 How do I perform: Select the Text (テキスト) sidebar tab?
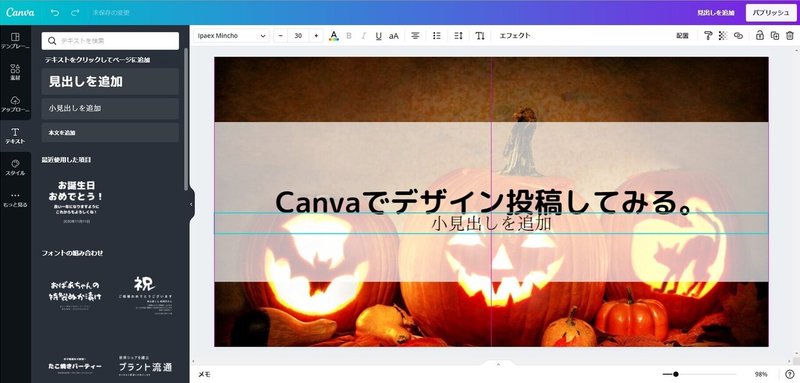(x=15, y=136)
